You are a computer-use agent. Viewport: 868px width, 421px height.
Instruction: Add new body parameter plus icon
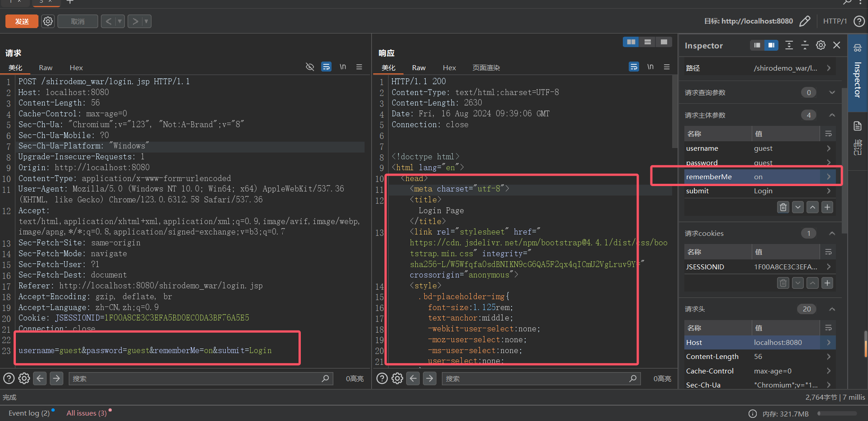coord(827,207)
